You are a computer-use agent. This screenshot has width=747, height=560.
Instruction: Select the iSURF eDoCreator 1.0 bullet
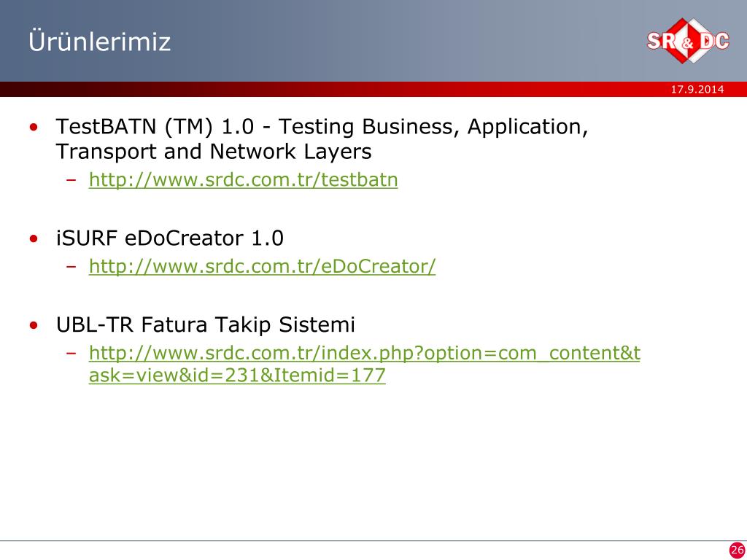pos(169,238)
